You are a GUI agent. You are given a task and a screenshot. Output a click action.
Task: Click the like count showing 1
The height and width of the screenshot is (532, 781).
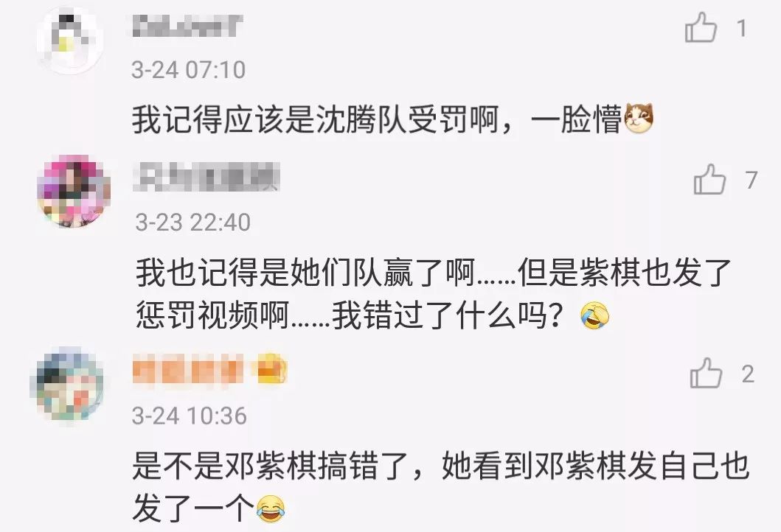tap(742, 28)
